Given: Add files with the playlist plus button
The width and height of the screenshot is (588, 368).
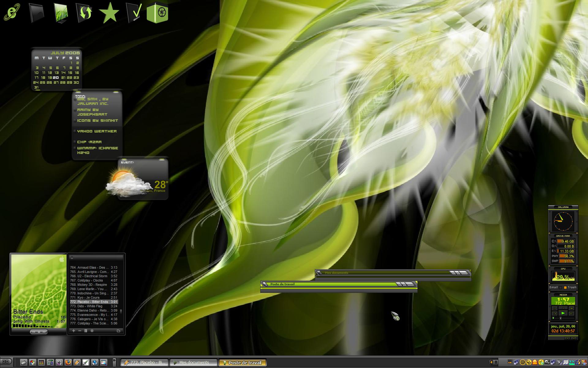Looking at the screenshot, I should 73,331.
